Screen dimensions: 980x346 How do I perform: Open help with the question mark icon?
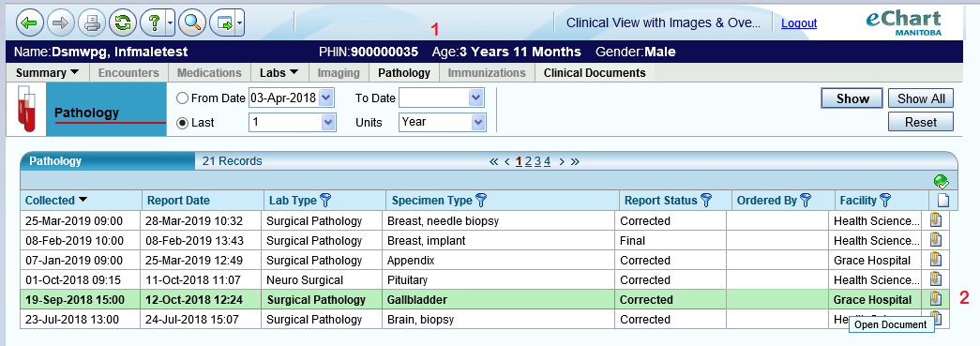point(153,23)
